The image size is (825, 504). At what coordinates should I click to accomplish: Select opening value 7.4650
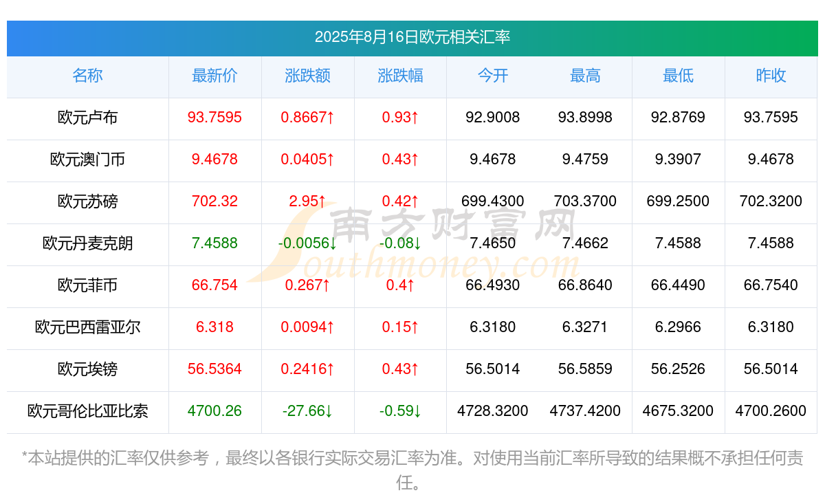(x=493, y=243)
